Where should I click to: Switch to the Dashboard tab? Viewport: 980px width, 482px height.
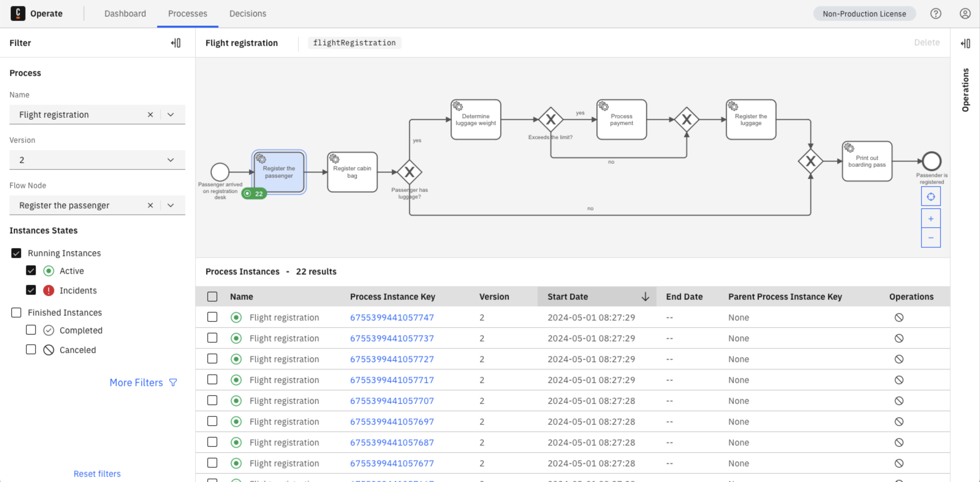pos(125,13)
